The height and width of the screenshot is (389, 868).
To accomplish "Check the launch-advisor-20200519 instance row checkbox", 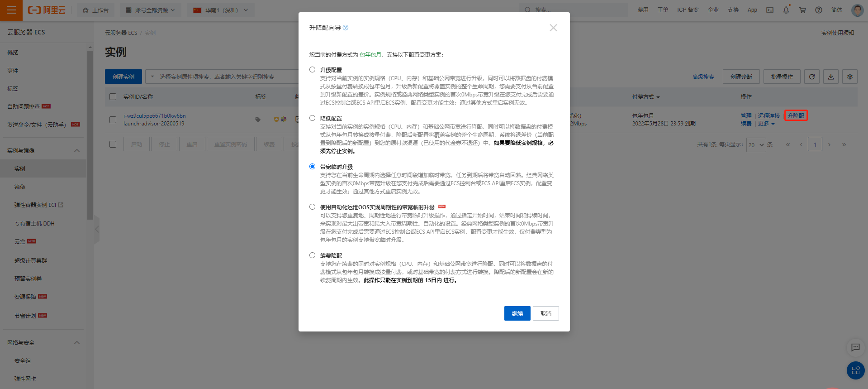I will 113,120.
